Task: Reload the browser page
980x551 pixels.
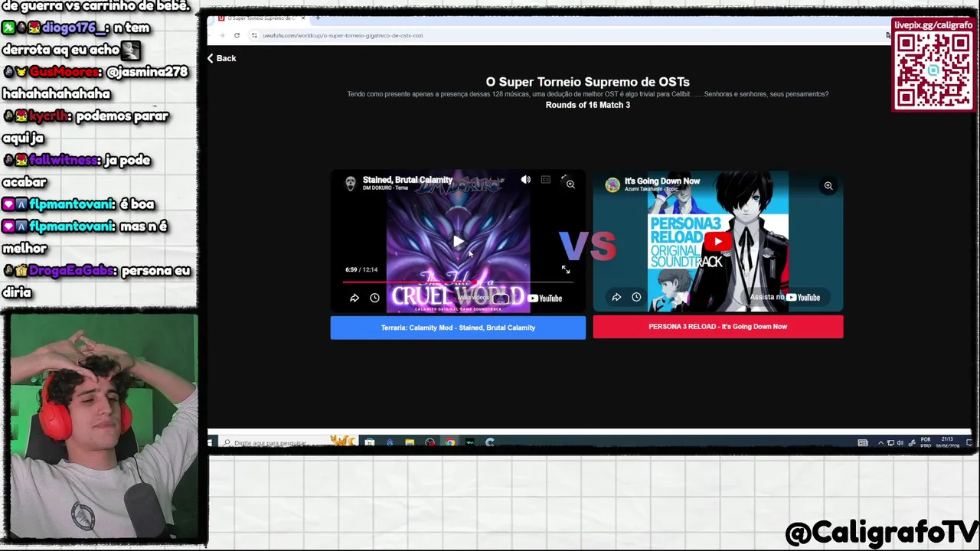Action: [x=237, y=35]
